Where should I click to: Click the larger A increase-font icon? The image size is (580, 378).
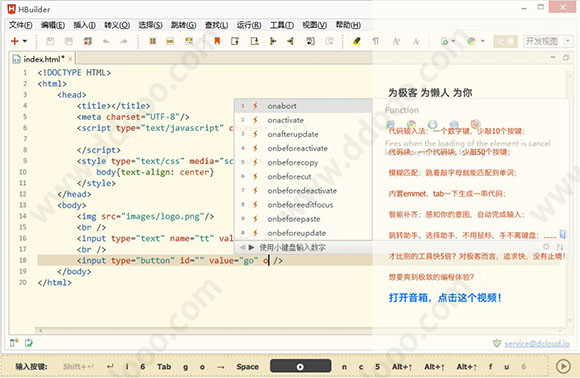pos(396,41)
